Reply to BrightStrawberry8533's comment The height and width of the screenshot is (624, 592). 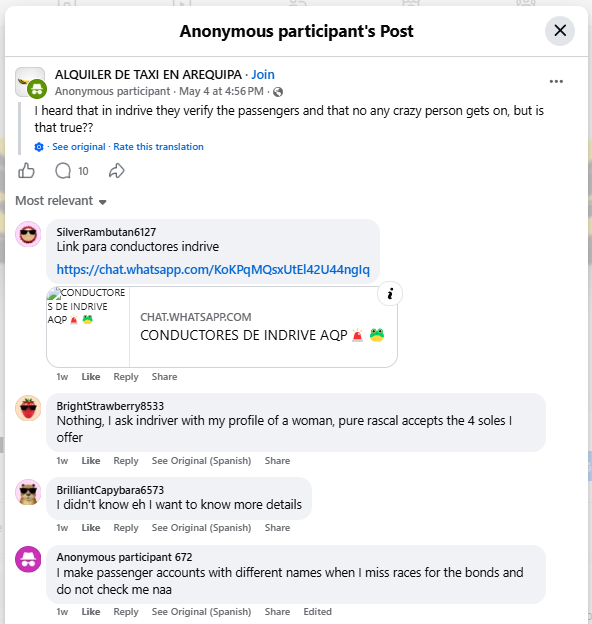pos(126,460)
